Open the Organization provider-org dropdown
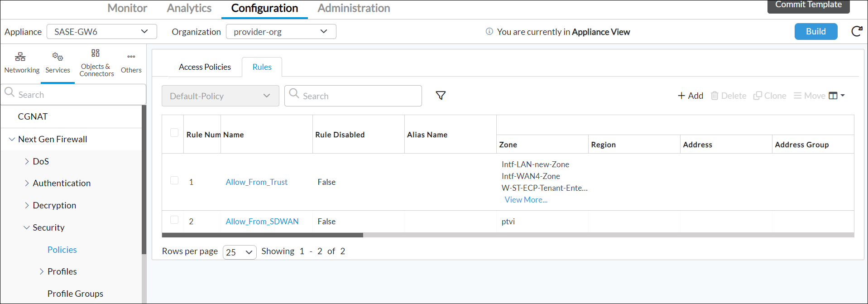The width and height of the screenshot is (868, 304). (281, 31)
